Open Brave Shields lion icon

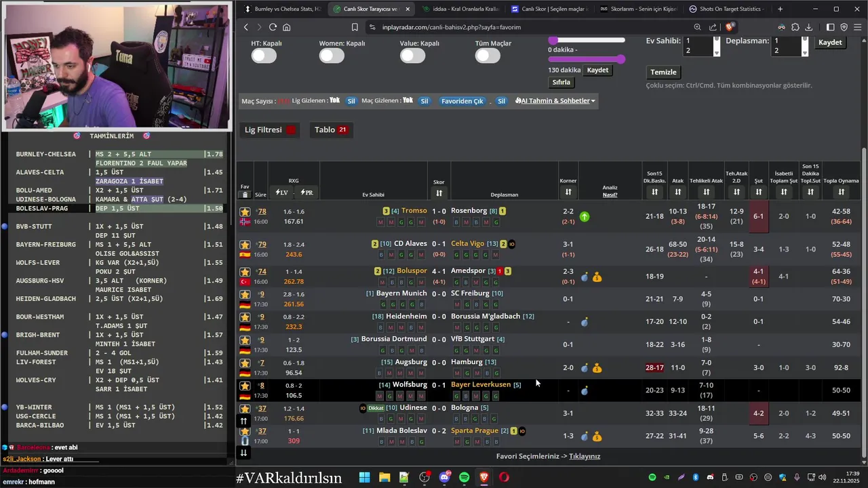[730, 27]
